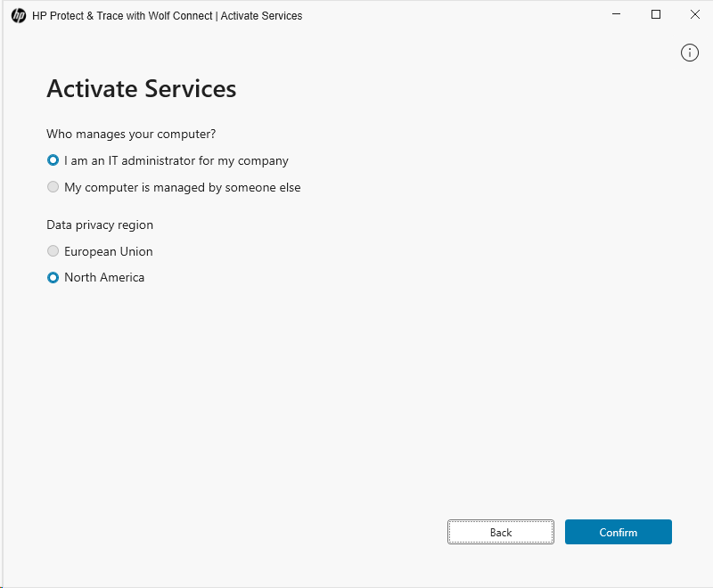The image size is (713, 588).
Task: Click the 'Activate Services' page heading
Action: [141, 89]
